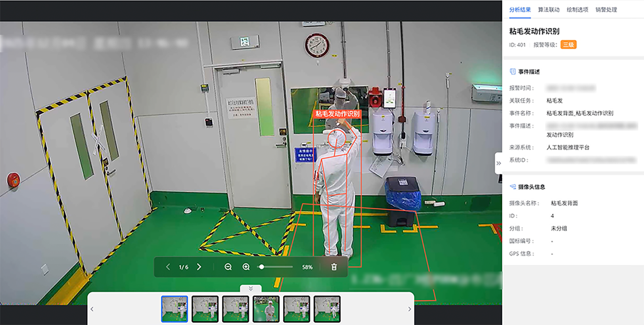Click the event name 粘毛发背面_粘毛发动作识别

pyautogui.click(x=580, y=113)
